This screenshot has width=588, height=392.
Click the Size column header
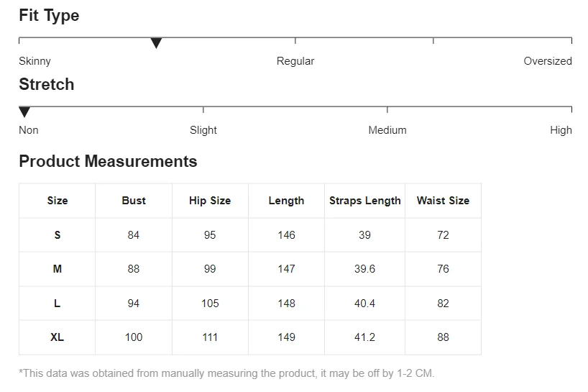(58, 201)
